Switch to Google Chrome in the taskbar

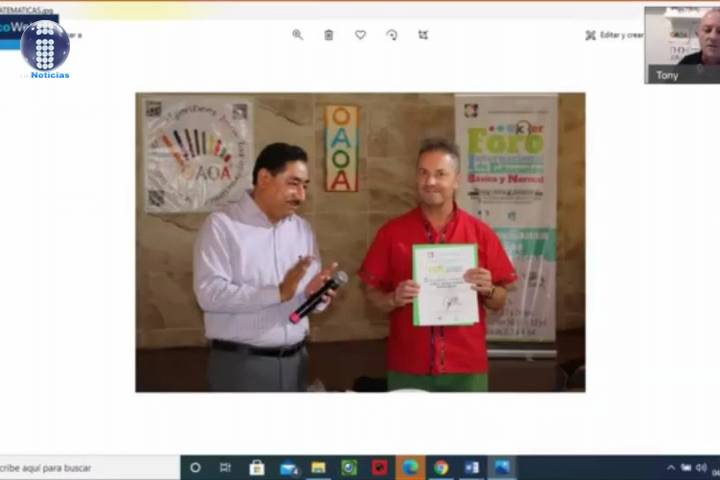coord(441,468)
